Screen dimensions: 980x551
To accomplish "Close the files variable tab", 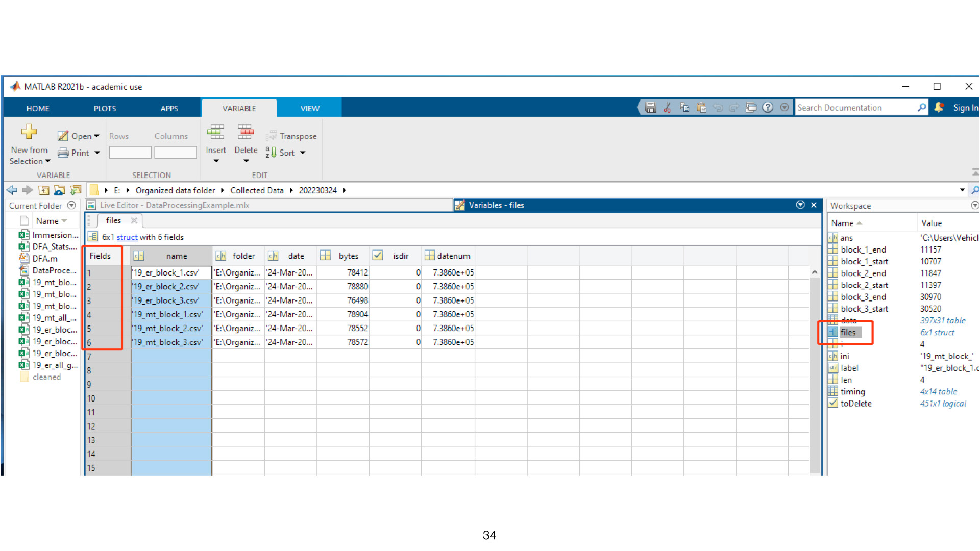I will (x=134, y=220).
